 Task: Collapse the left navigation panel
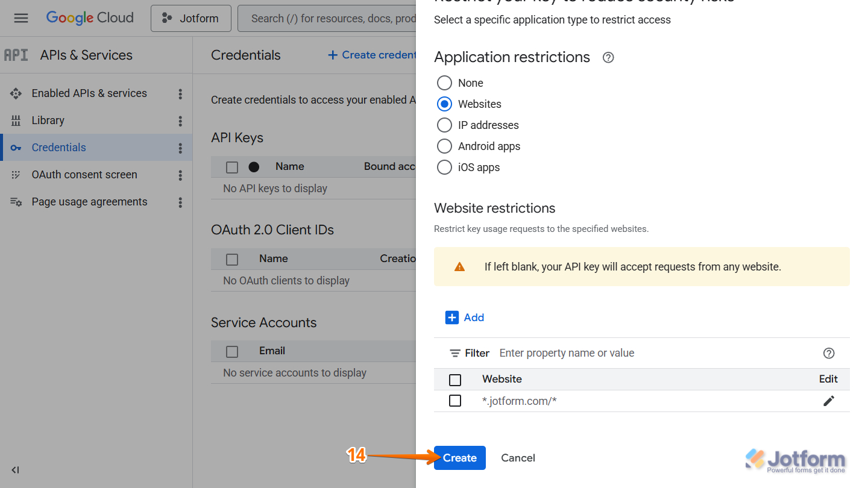(15, 470)
